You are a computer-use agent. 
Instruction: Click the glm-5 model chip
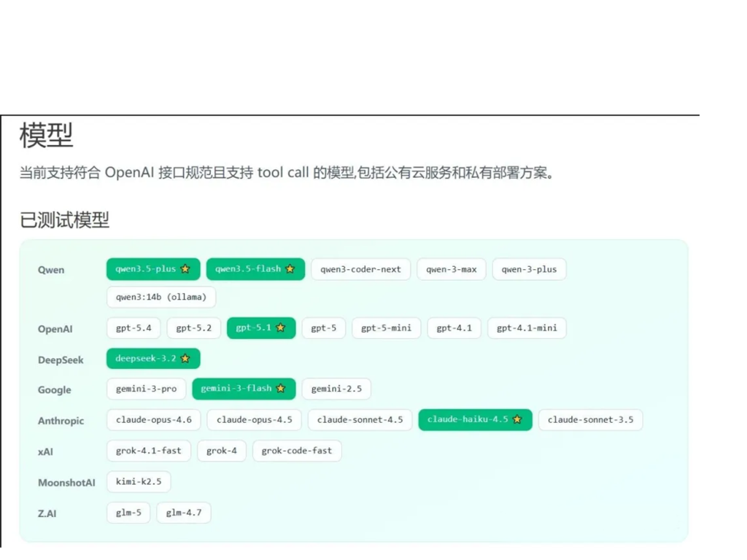coord(128,513)
